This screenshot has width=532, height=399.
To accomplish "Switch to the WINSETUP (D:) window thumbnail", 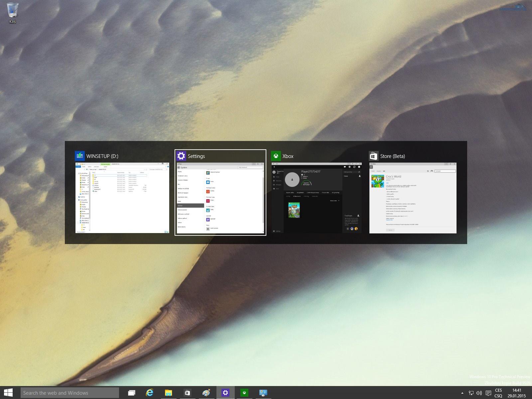I will pos(122,198).
